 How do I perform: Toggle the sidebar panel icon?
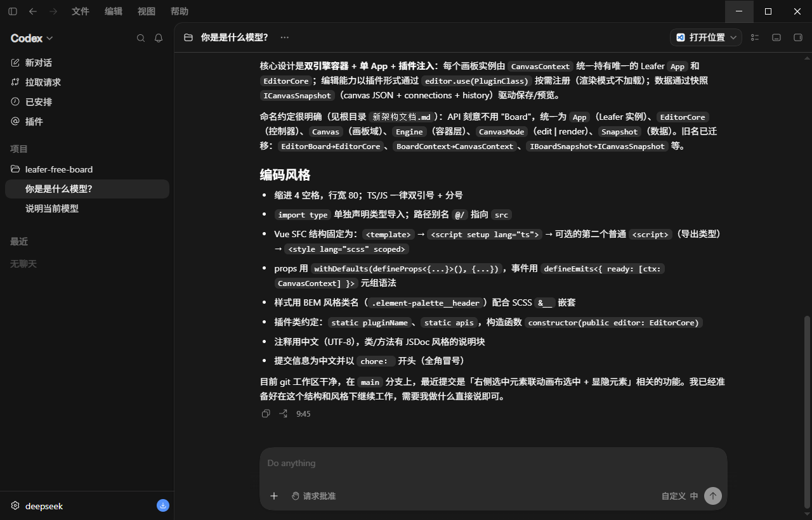coord(13,11)
